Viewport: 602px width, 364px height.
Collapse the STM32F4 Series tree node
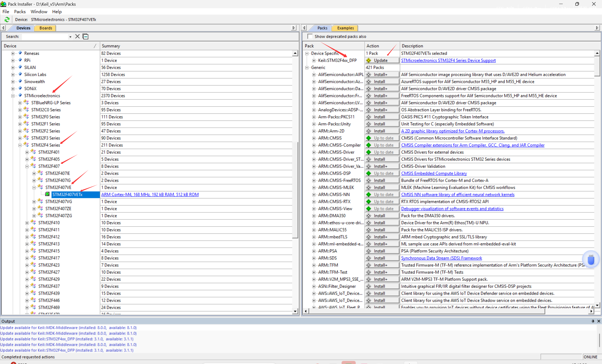[20, 145]
